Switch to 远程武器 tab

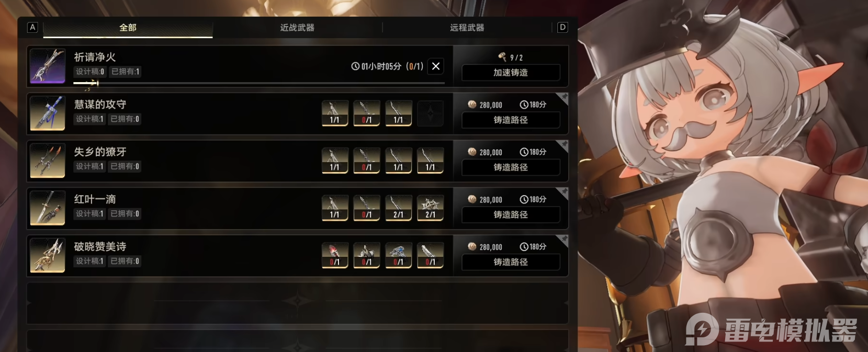467,27
